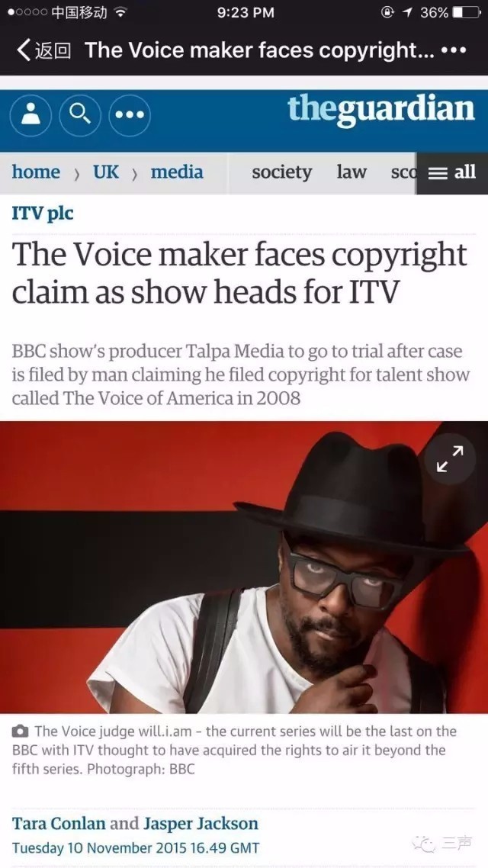Tap theguardian logo

point(381,109)
